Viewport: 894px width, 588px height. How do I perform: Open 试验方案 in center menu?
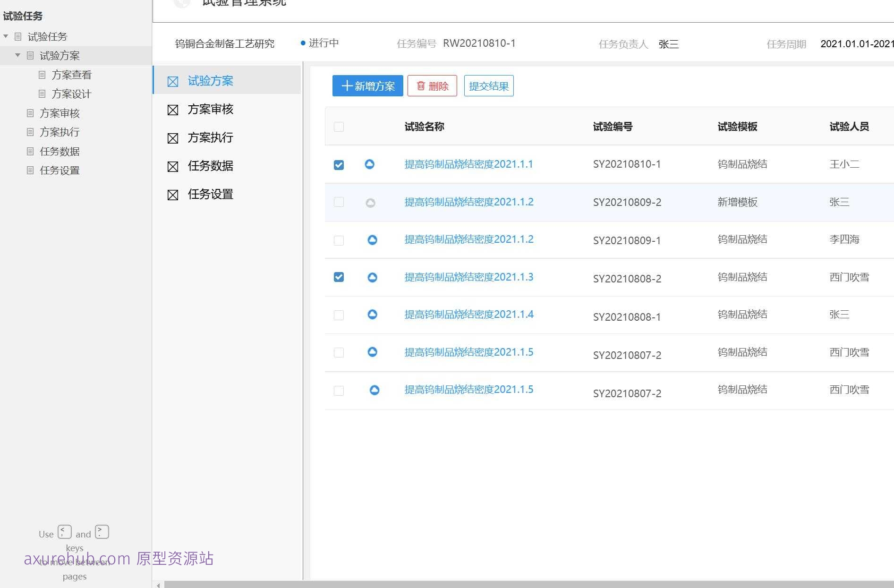click(227, 80)
